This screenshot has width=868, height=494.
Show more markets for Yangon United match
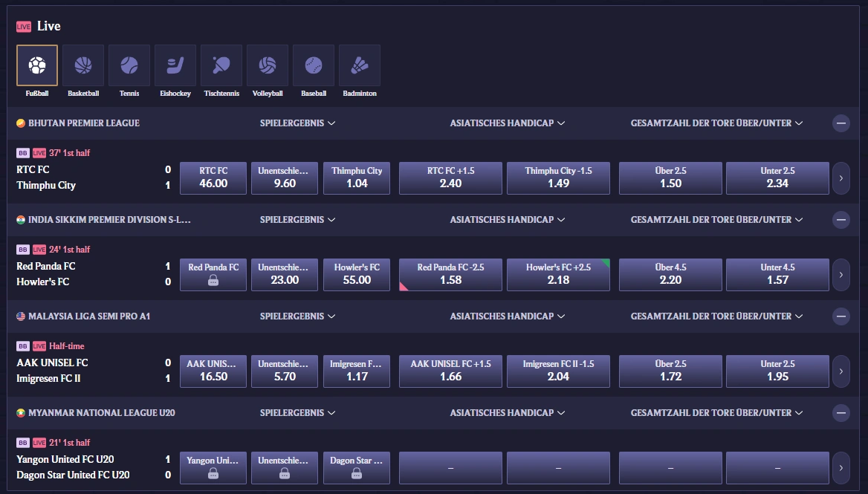click(x=841, y=467)
